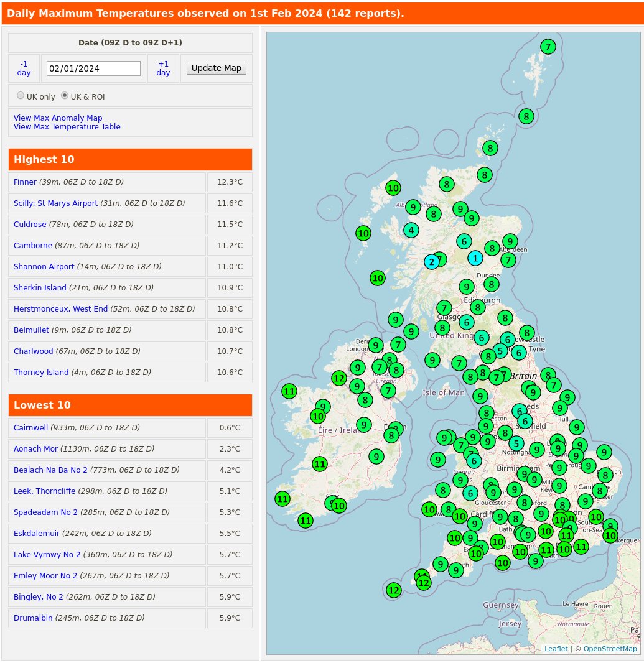The height and width of the screenshot is (663, 644).
Task: Click the 8 marker near Dundee
Action: coord(492,284)
